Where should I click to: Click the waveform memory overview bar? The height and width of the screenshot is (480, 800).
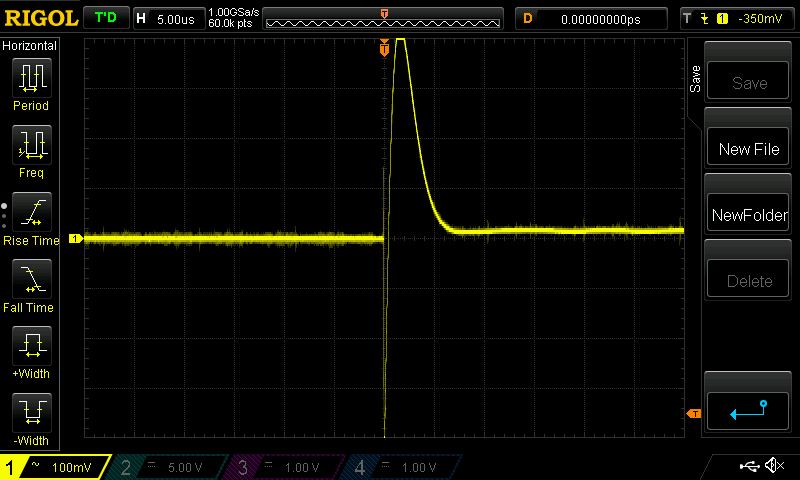pyautogui.click(x=383, y=19)
